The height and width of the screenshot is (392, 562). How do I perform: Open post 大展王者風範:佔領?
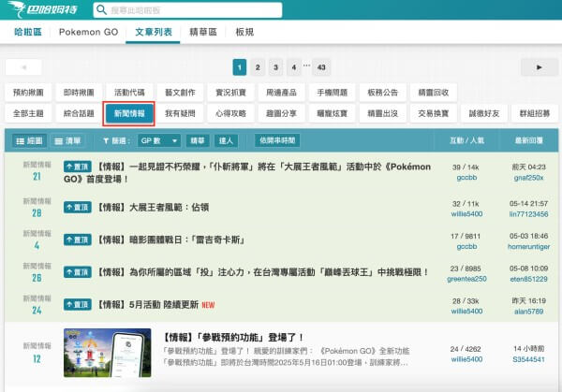click(x=153, y=208)
